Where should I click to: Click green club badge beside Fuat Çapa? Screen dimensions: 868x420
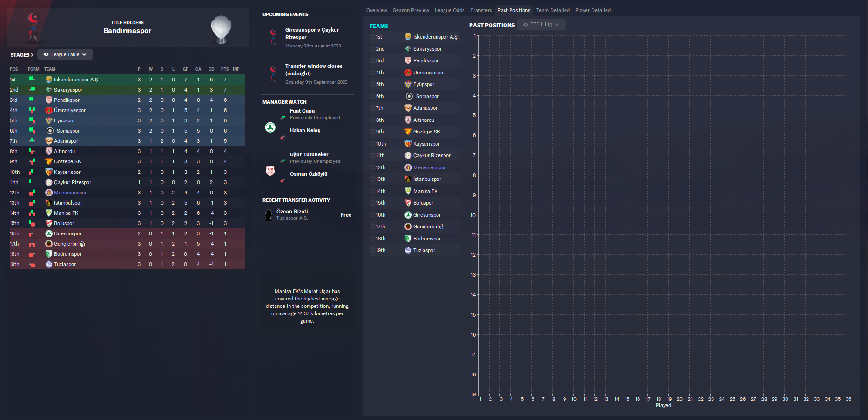(x=270, y=127)
